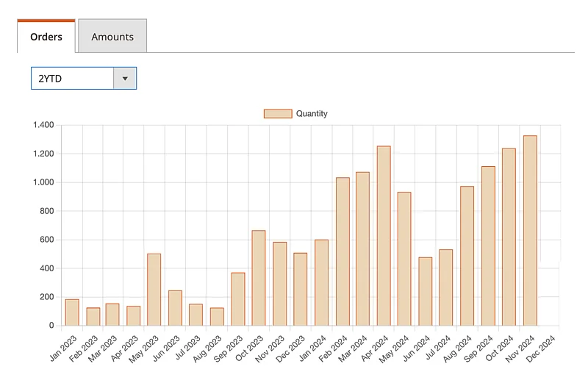The width and height of the screenshot is (588, 383).
Task: Click the Sep 2024 bar
Action: pyautogui.click(x=488, y=246)
